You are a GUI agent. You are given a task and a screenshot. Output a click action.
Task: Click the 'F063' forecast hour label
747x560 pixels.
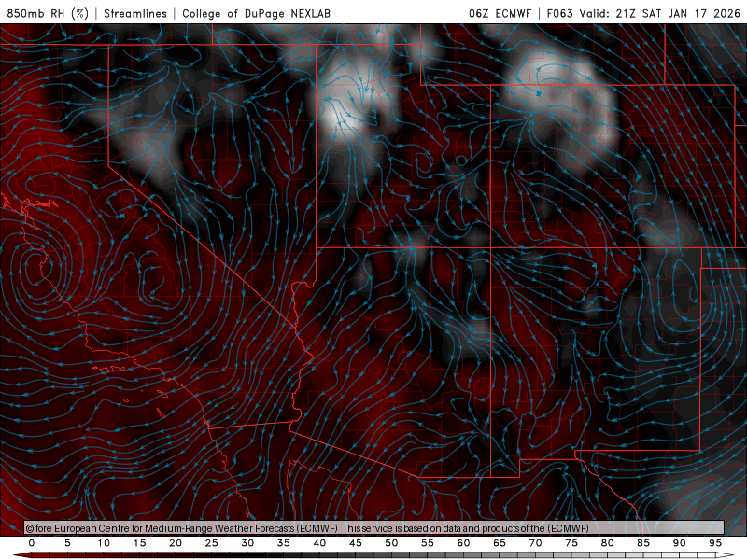coord(559,13)
